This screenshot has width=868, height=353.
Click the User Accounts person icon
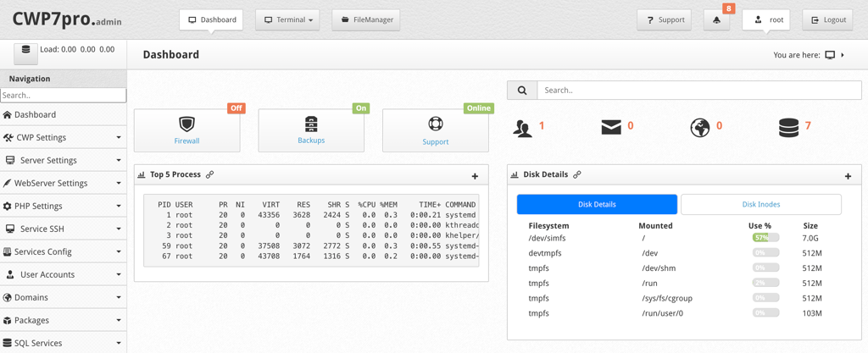click(x=10, y=274)
